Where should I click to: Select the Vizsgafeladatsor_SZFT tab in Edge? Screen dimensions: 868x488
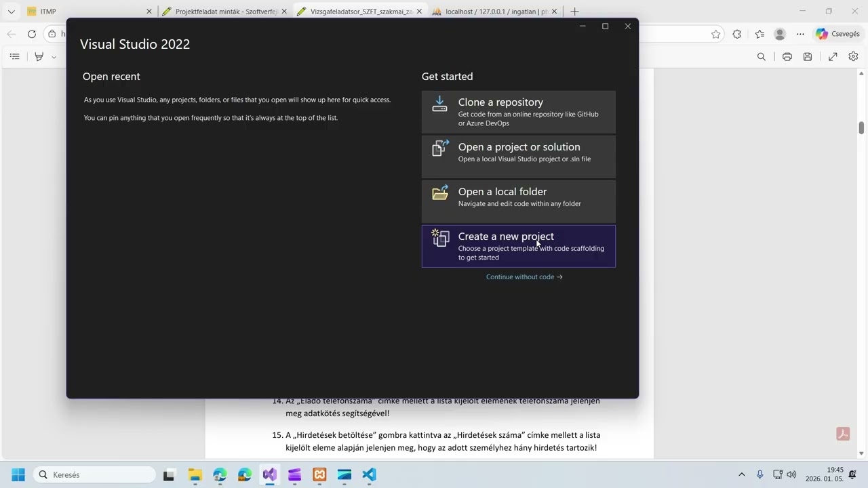360,12
